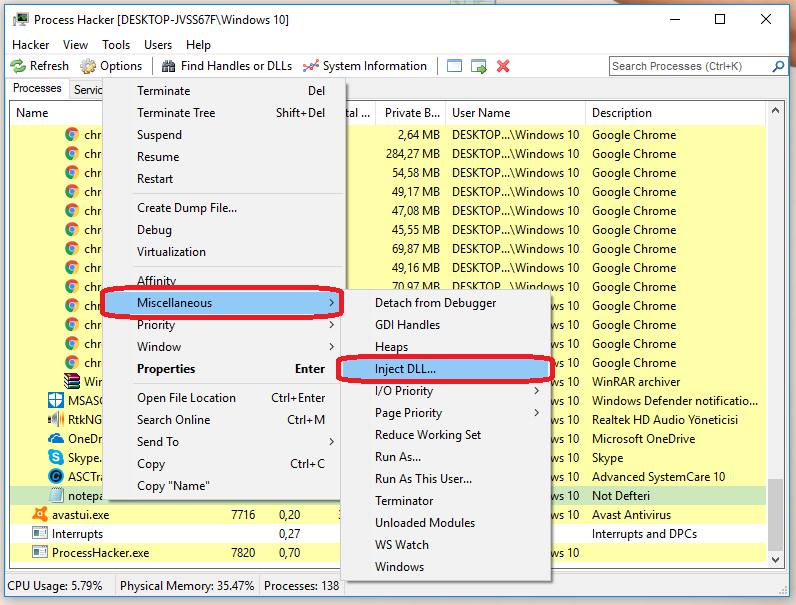Screen dimensions: 796x605
Task: Choose Run As... option
Action: pyautogui.click(x=446, y=457)
